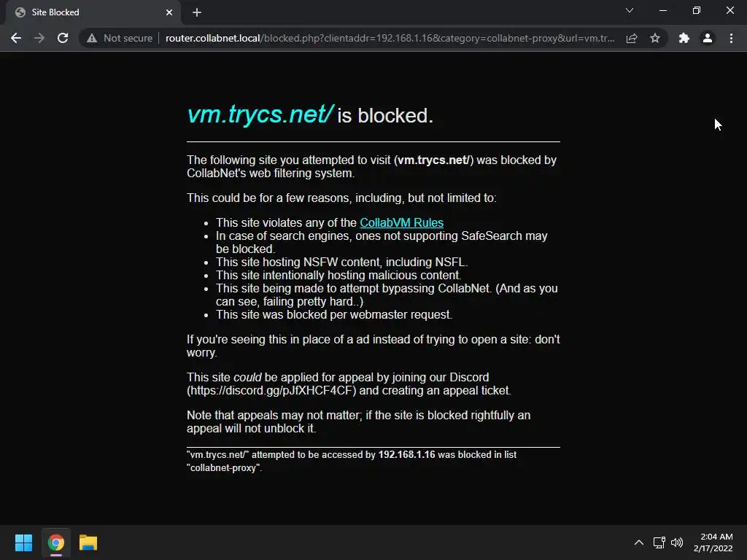This screenshot has width=747, height=560.
Task: Click "This site was blocked per webmaster request."
Action: (334, 315)
